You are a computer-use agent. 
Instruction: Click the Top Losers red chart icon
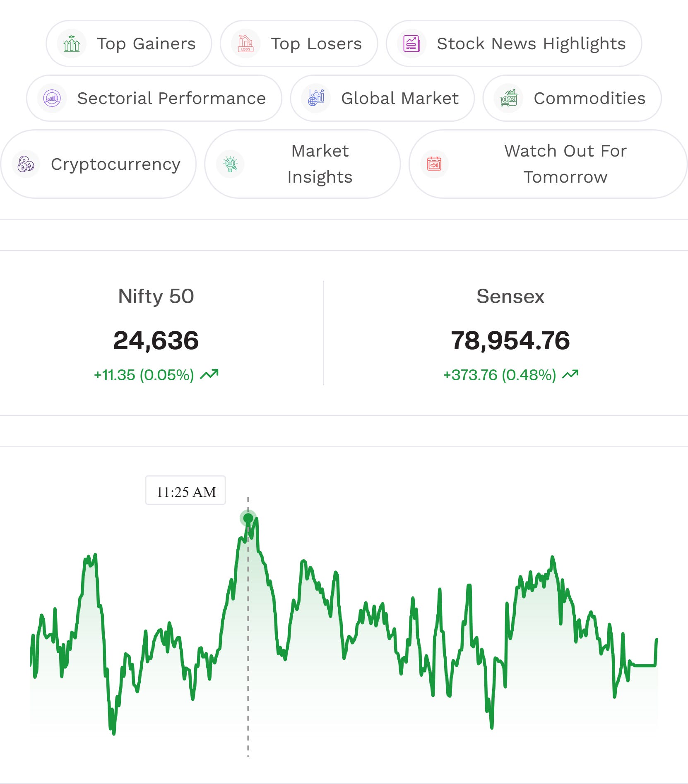246,43
